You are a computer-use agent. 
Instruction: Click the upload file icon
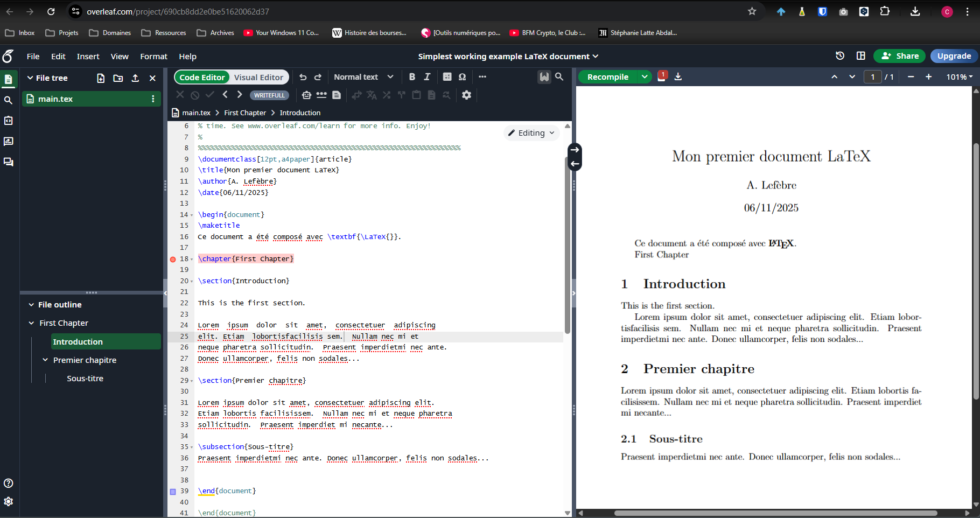click(x=135, y=78)
